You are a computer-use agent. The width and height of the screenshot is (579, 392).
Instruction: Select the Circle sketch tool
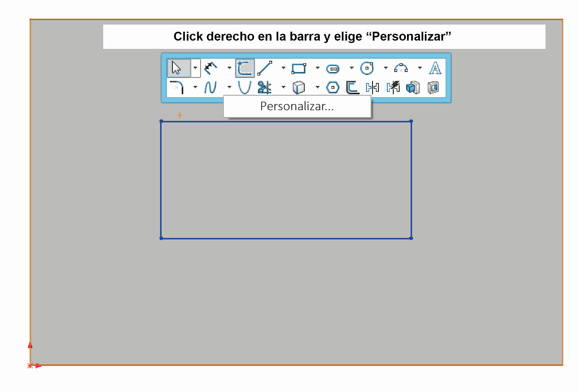(x=367, y=68)
